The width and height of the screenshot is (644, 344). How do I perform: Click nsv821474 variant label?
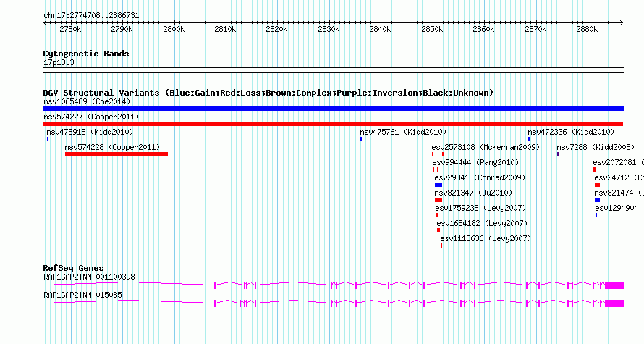pyautogui.click(x=619, y=193)
